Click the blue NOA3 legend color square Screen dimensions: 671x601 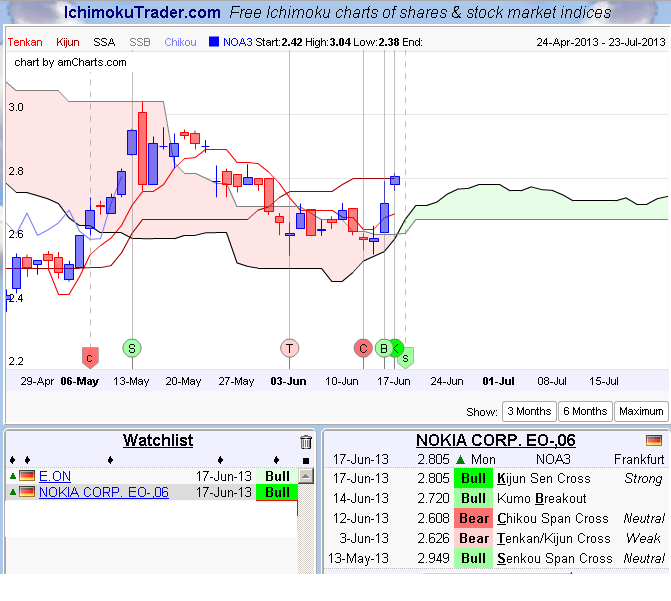tap(214, 42)
